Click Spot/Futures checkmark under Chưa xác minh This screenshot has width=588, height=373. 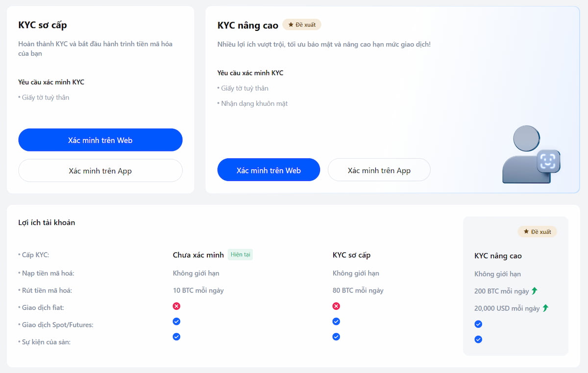(176, 322)
